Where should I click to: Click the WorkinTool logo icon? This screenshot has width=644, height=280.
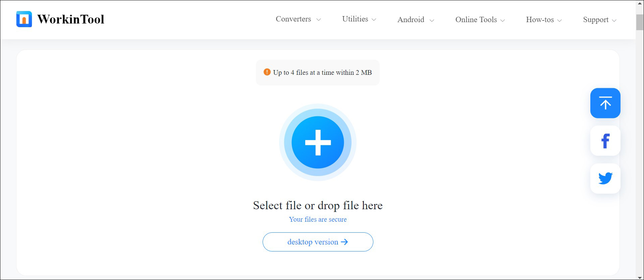(x=24, y=19)
